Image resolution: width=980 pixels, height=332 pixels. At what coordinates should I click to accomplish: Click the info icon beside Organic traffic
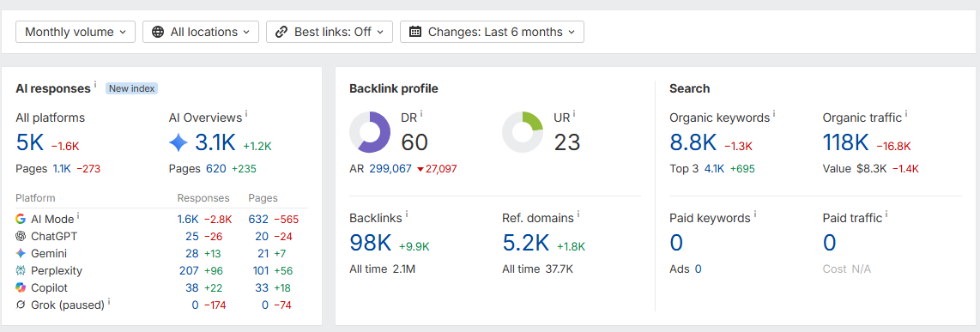[x=906, y=114]
